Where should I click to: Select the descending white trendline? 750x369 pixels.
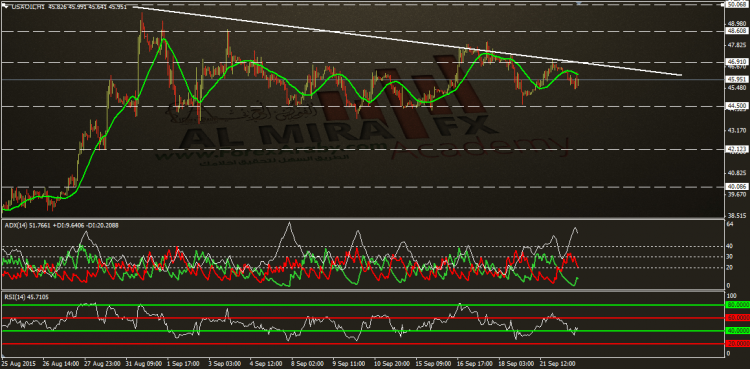(407, 41)
